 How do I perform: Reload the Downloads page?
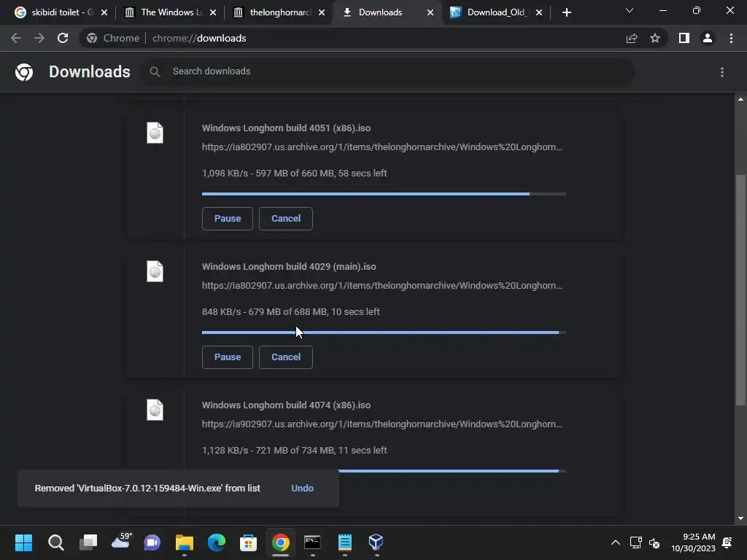point(63,38)
